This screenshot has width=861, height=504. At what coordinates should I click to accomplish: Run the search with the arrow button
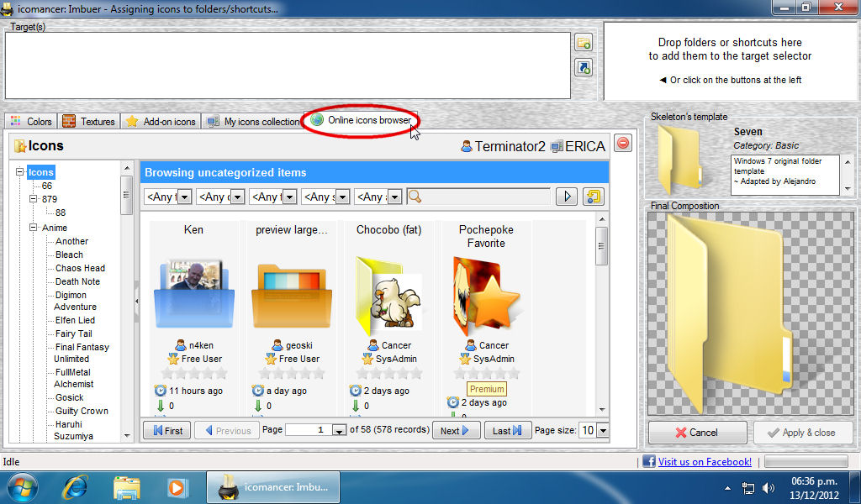tap(567, 197)
